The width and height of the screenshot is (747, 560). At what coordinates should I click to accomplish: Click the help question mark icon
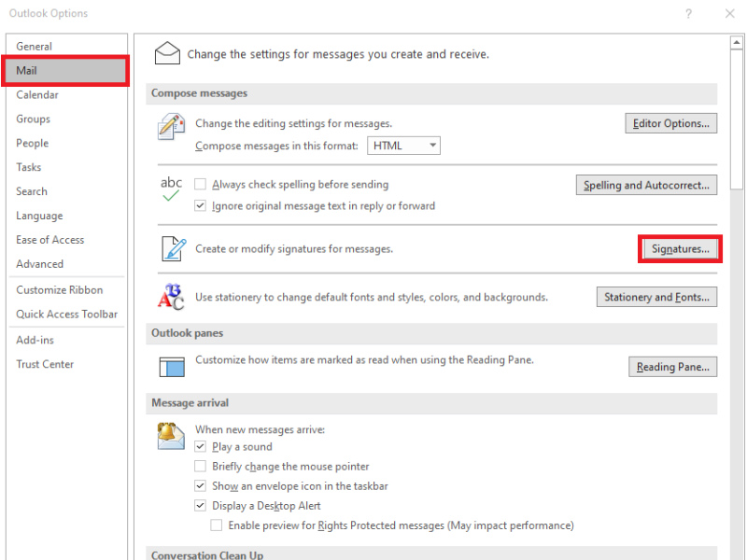pos(688,14)
